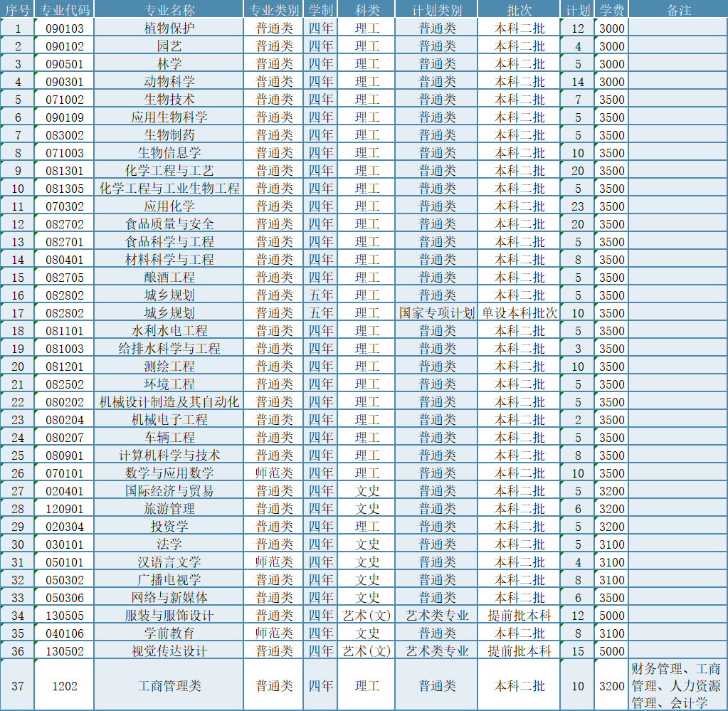Select code 071002 cell

(64, 100)
